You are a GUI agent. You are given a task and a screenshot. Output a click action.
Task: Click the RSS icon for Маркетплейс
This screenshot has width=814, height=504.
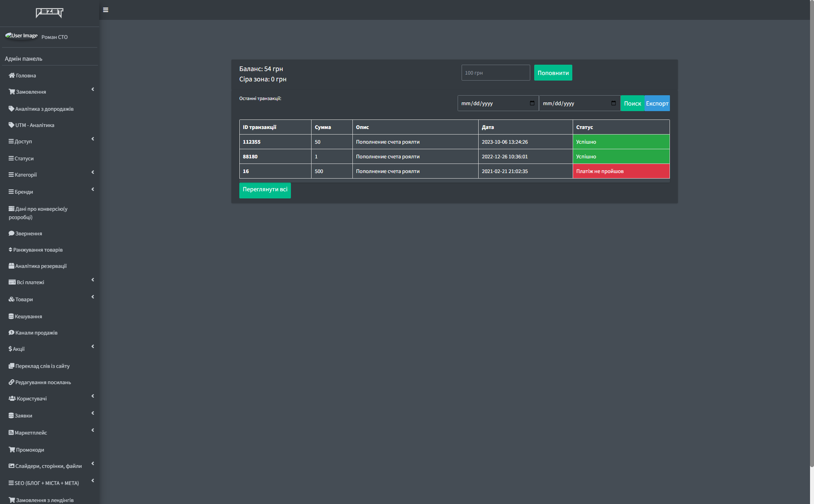pos(11,433)
